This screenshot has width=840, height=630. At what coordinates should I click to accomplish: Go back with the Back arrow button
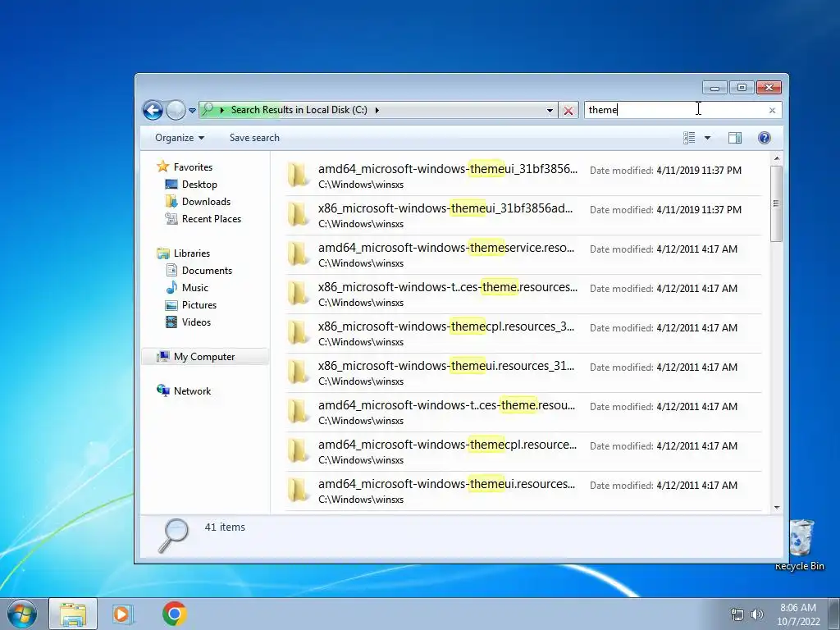tap(153, 111)
